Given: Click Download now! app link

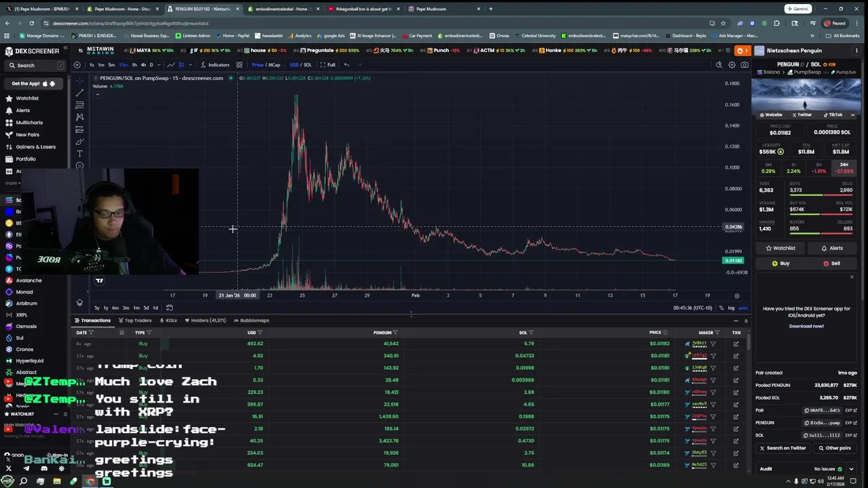Looking at the screenshot, I should (806, 326).
